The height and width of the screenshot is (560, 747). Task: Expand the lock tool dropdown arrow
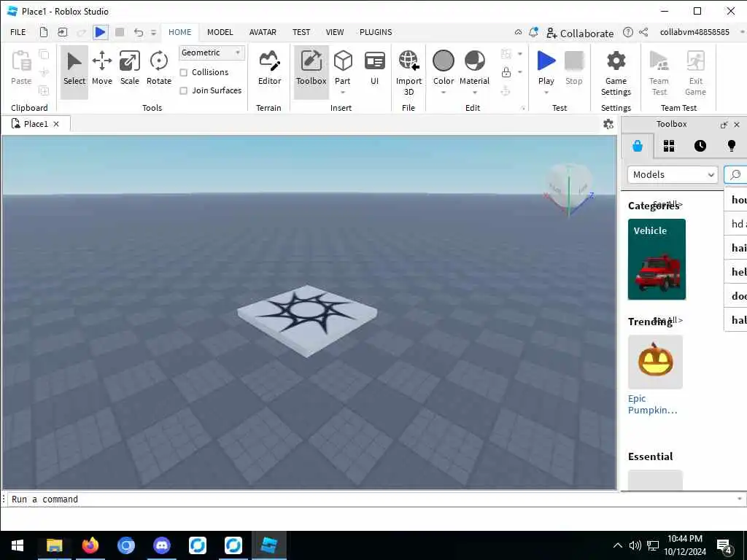click(x=519, y=72)
